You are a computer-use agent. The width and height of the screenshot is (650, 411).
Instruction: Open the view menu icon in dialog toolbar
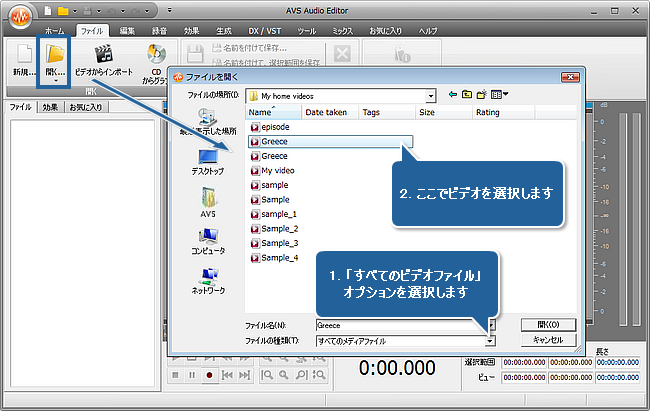(499, 95)
